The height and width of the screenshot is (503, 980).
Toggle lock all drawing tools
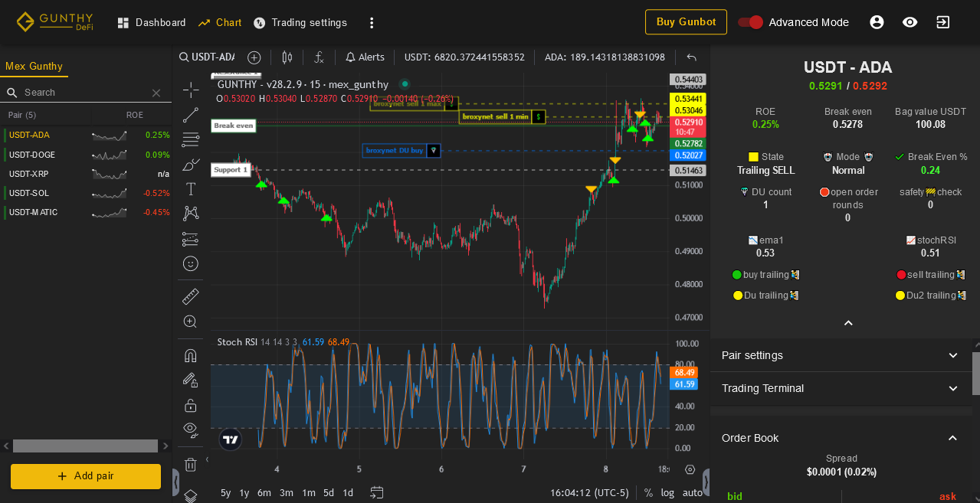(x=191, y=405)
